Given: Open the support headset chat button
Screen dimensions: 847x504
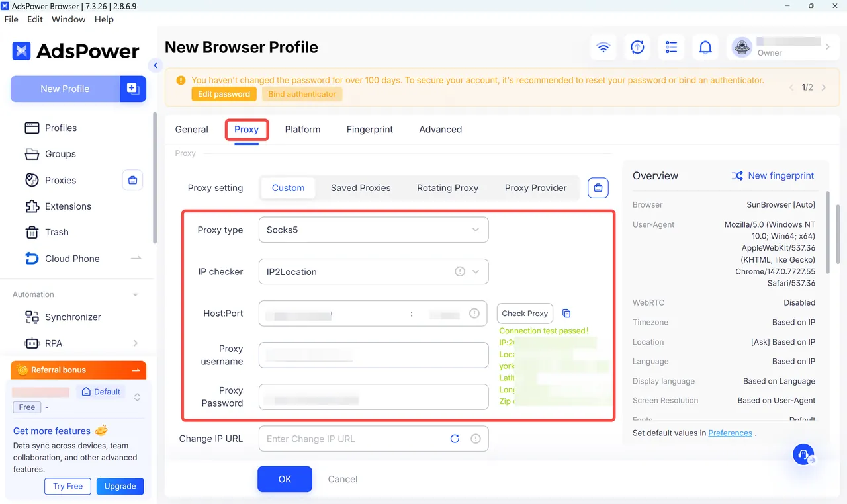Looking at the screenshot, I should pyautogui.click(x=803, y=454).
